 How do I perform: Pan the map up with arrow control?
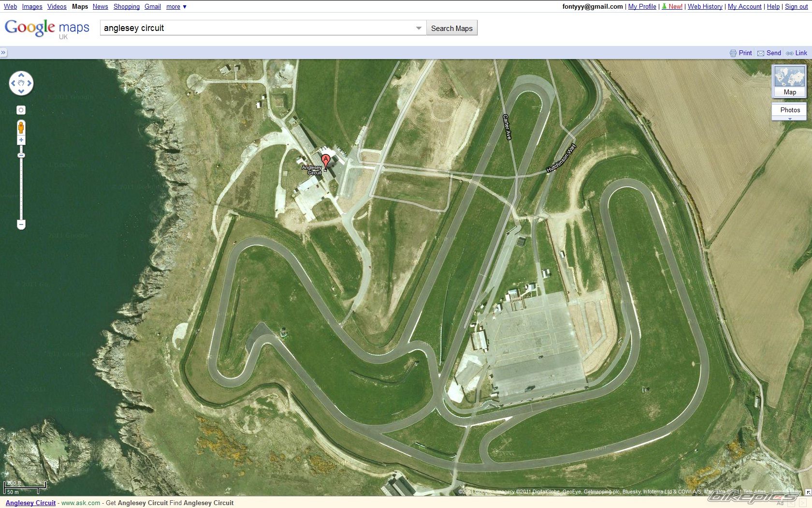21,75
